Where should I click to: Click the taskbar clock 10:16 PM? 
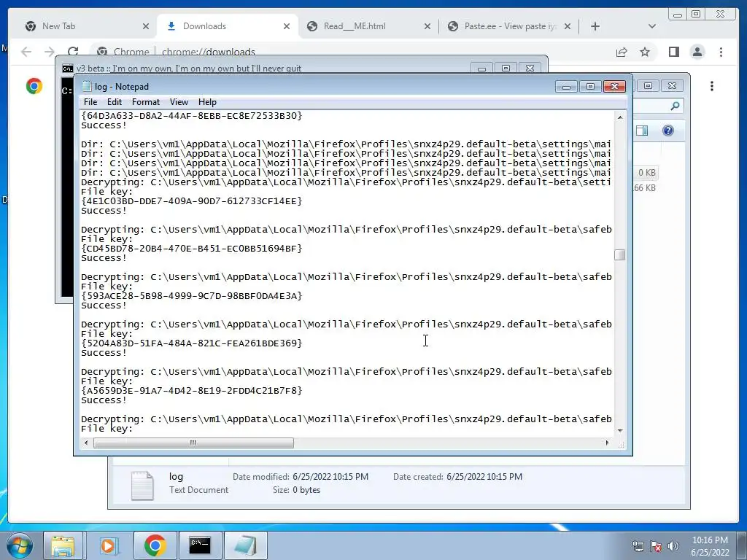(x=710, y=540)
